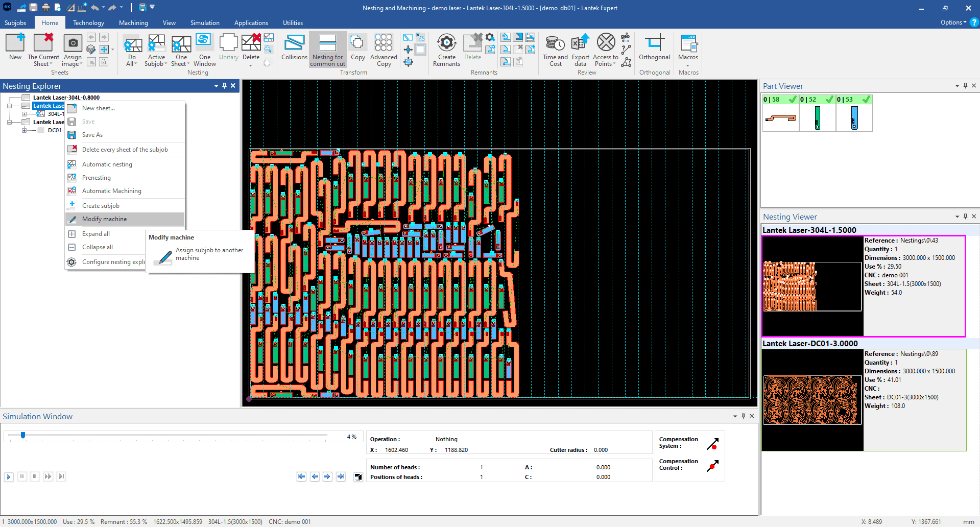Screen dimensions: 980x527
Task: Pin the Simulation Window panel
Action: point(743,416)
